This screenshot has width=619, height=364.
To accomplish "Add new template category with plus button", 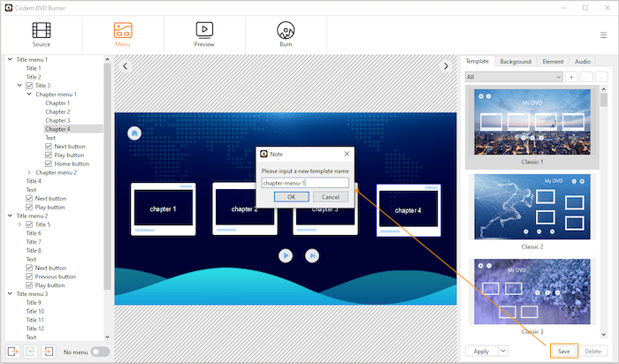I will click(x=571, y=77).
